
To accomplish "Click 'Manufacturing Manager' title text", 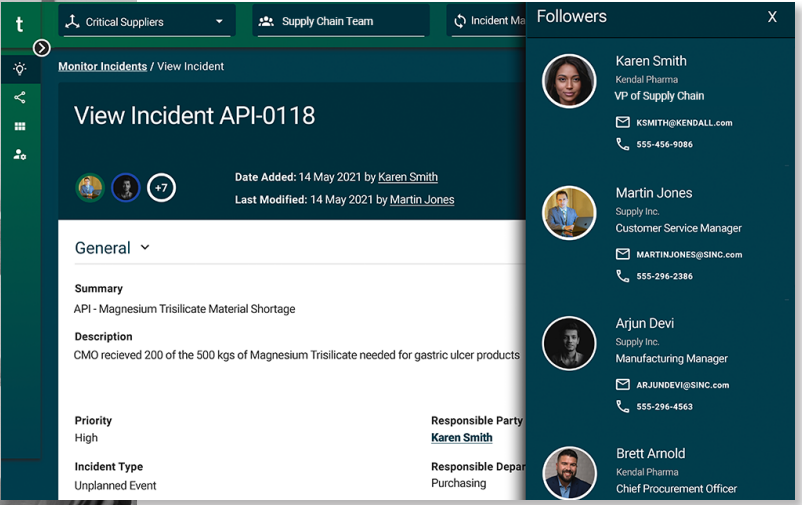I will [671, 359].
